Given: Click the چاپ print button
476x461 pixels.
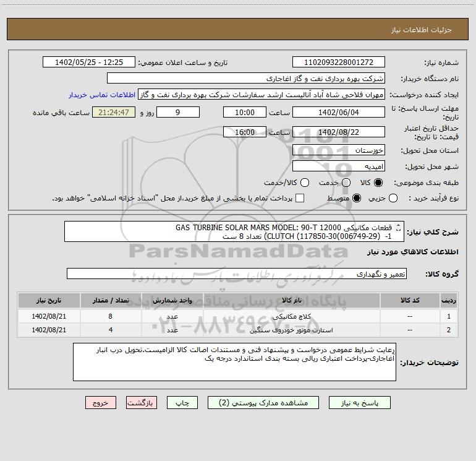Looking at the screenshot, I should 182,403.
